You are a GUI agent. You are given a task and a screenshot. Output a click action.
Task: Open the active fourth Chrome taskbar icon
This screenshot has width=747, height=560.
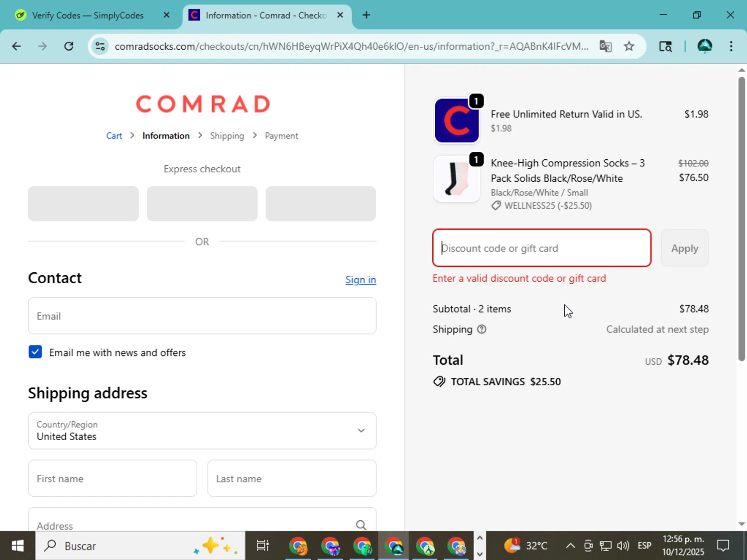point(394,546)
